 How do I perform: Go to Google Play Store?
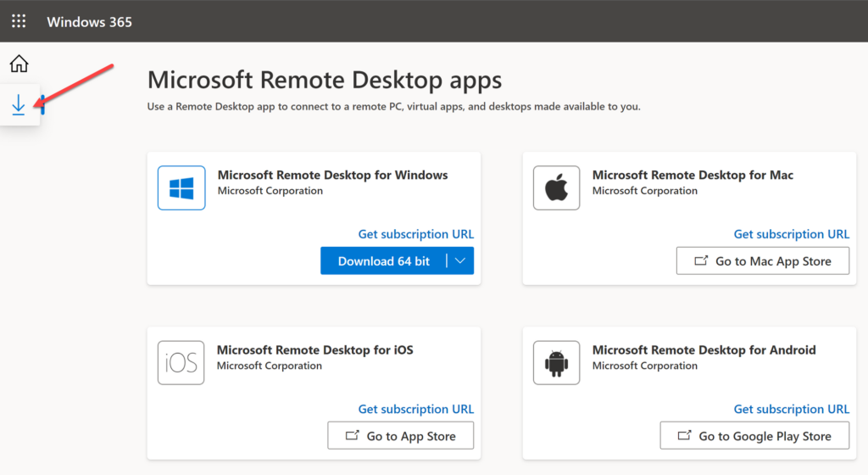(x=754, y=436)
